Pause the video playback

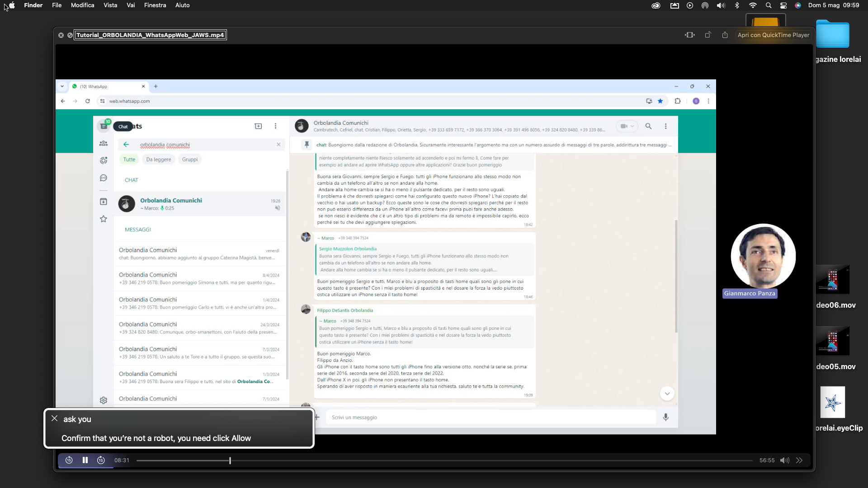85,460
